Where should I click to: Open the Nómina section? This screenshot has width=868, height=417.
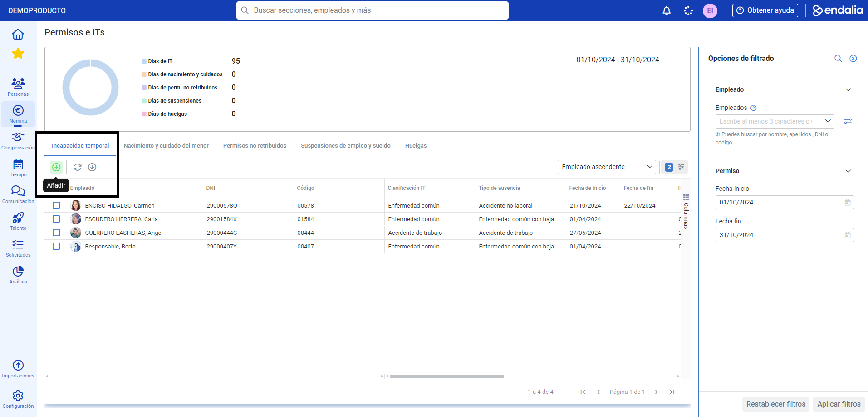pyautogui.click(x=18, y=114)
